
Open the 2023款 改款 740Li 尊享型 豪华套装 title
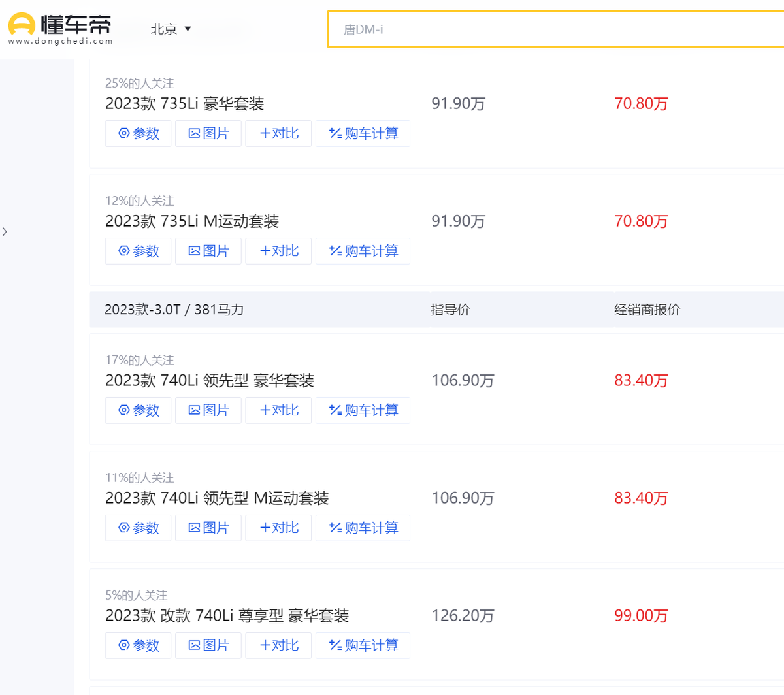pyautogui.click(x=227, y=616)
